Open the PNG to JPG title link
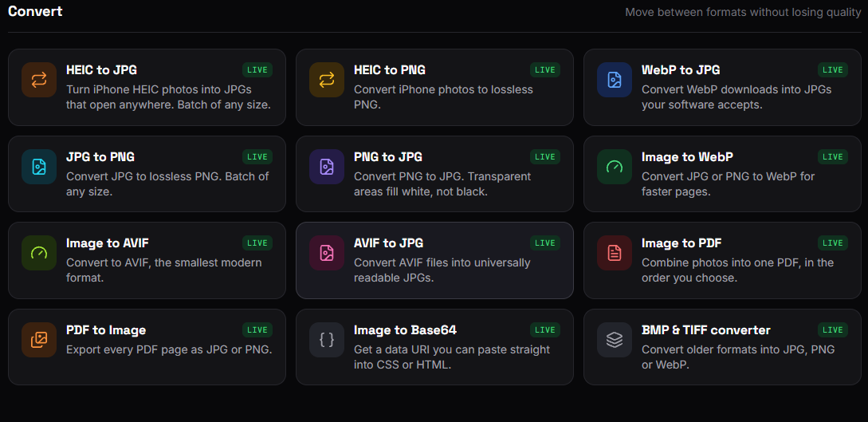 388,156
